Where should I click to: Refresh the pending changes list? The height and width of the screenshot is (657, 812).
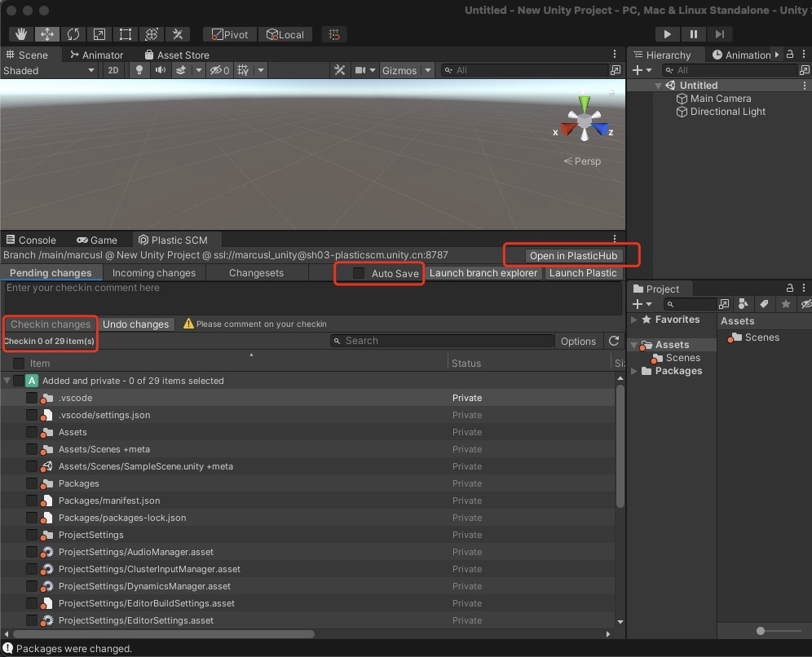(x=614, y=341)
